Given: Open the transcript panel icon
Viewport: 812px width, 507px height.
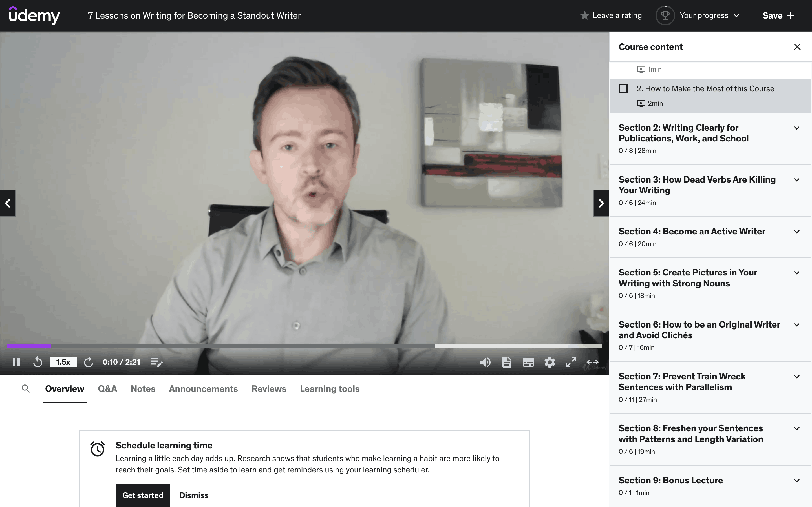Looking at the screenshot, I should (507, 362).
